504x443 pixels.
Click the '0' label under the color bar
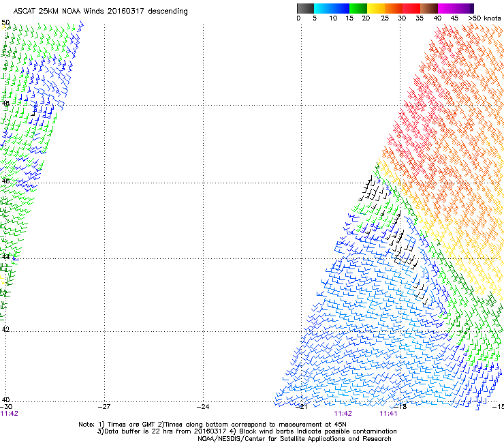click(298, 18)
